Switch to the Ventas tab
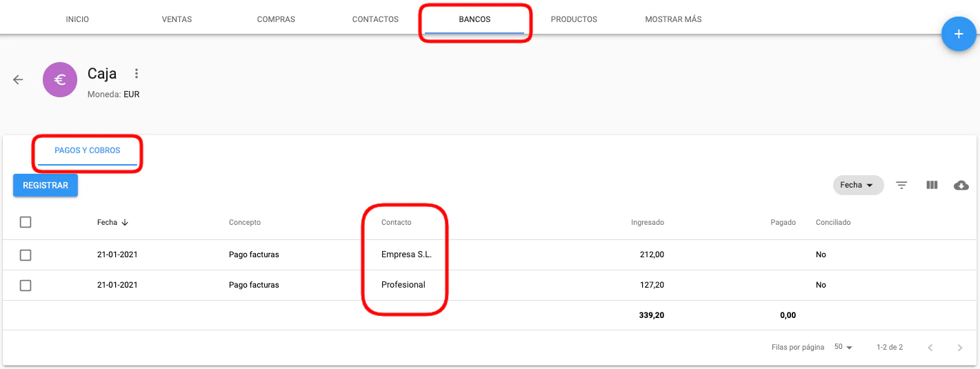This screenshot has width=980, height=369. pos(177,19)
